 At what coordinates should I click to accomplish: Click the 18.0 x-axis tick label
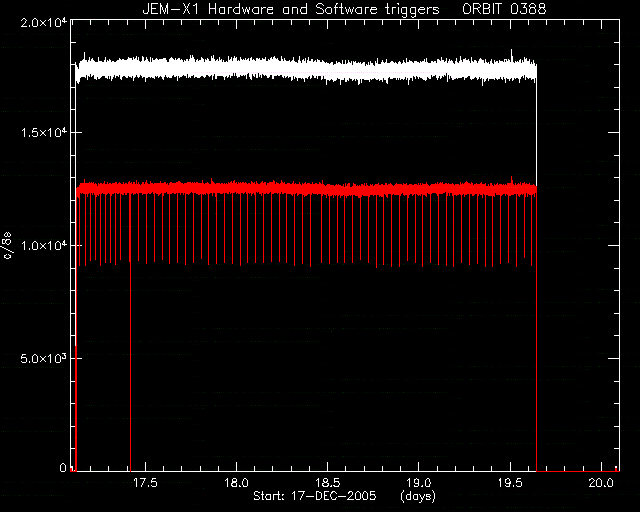point(236,483)
